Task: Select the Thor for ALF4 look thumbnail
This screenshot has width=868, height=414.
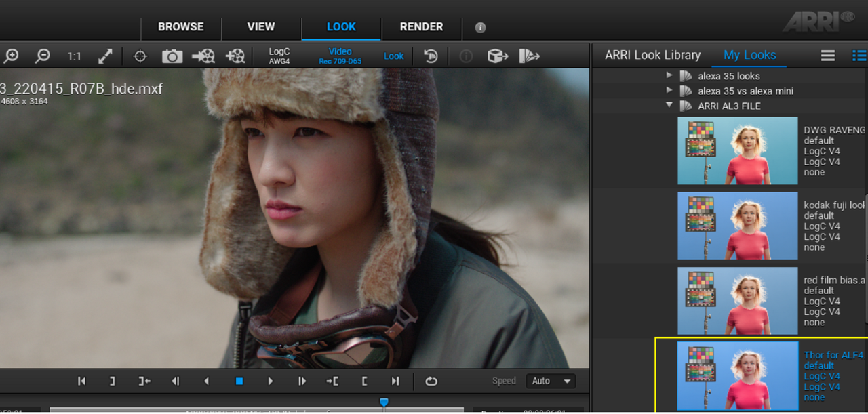Action: click(738, 375)
